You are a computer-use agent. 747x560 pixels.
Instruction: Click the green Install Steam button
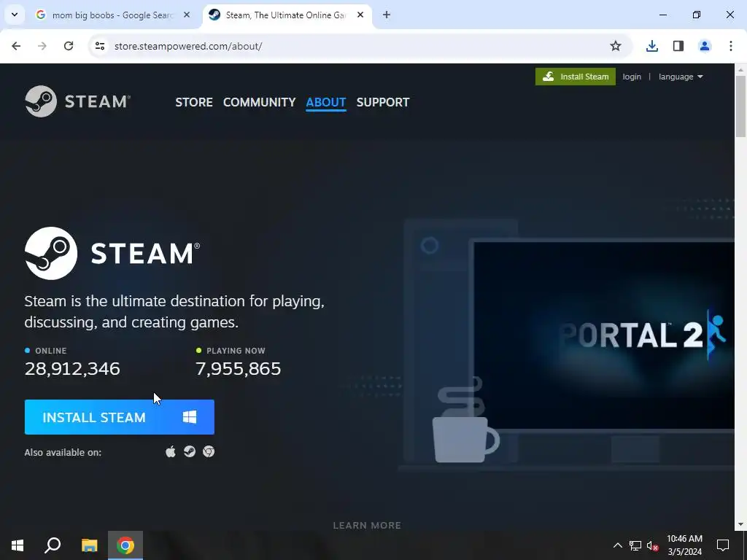(576, 77)
